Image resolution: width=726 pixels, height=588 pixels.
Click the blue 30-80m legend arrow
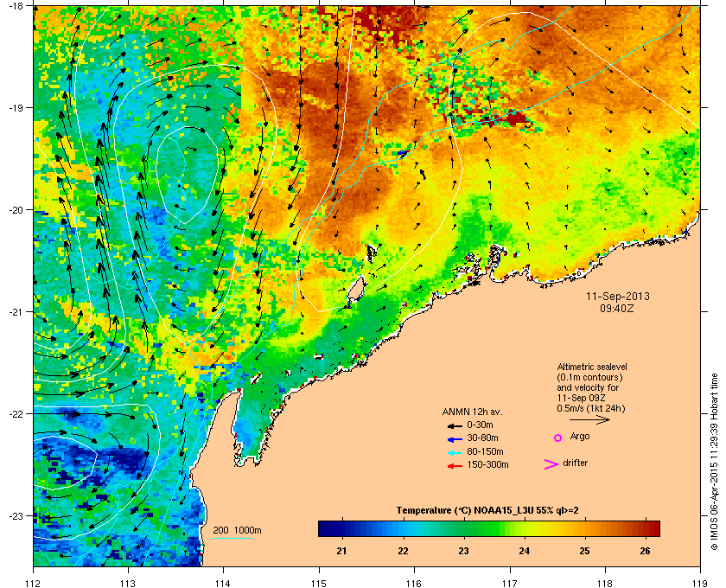pyautogui.click(x=455, y=438)
